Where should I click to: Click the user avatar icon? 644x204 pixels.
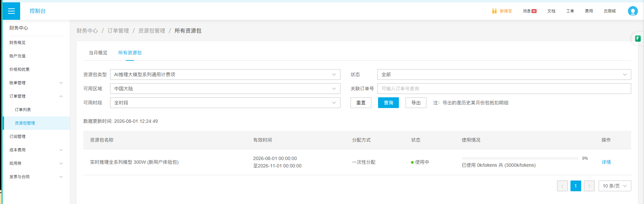tap(633, 11)
